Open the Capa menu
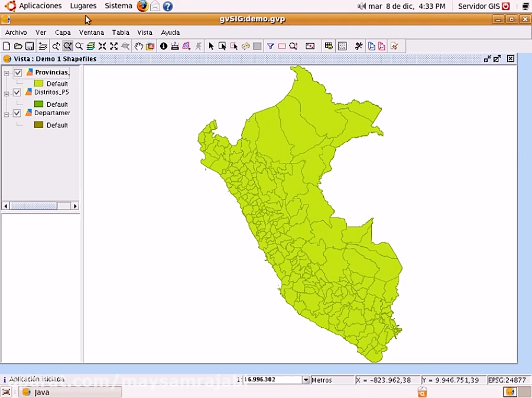The image size is (532, 398). pos(63,32)
